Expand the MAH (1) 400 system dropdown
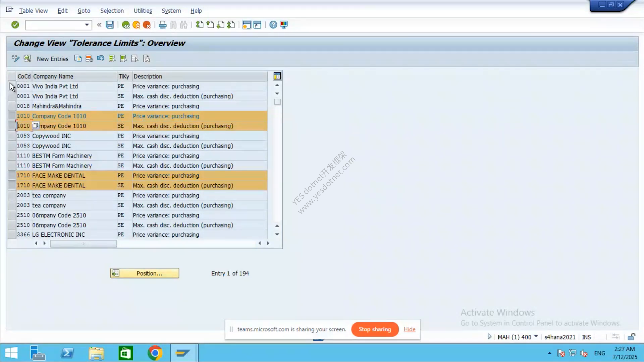This screenshot has height=362, width=644. (536, 336)
